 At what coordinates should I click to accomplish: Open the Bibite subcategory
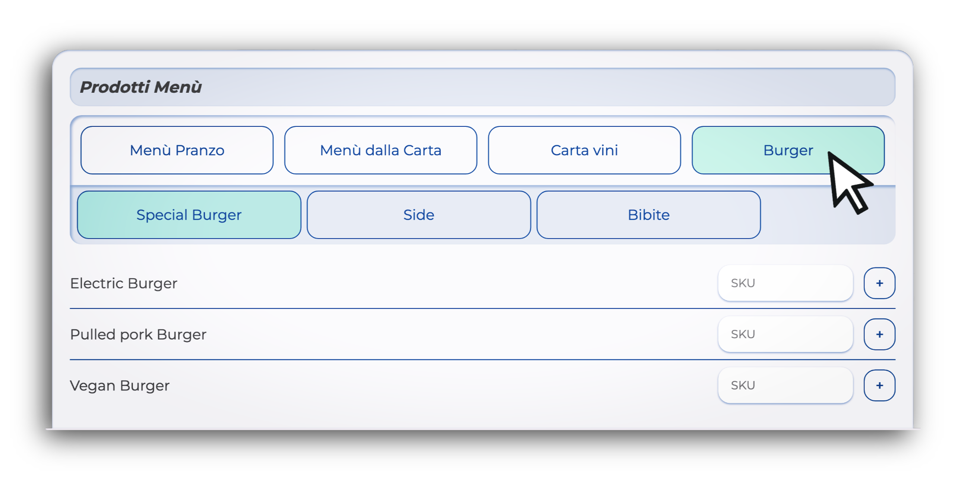pos(648,215)
